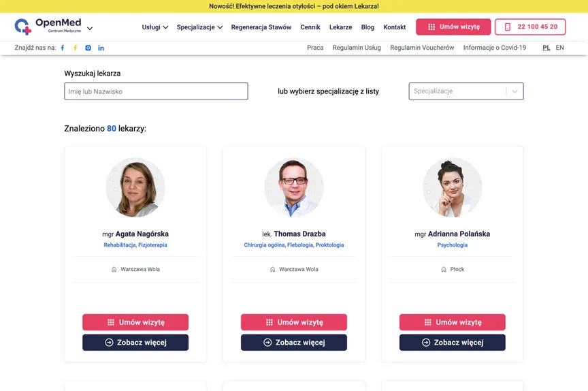Open the Lekarze menu item
588x391 pixels.
point(340,27)
